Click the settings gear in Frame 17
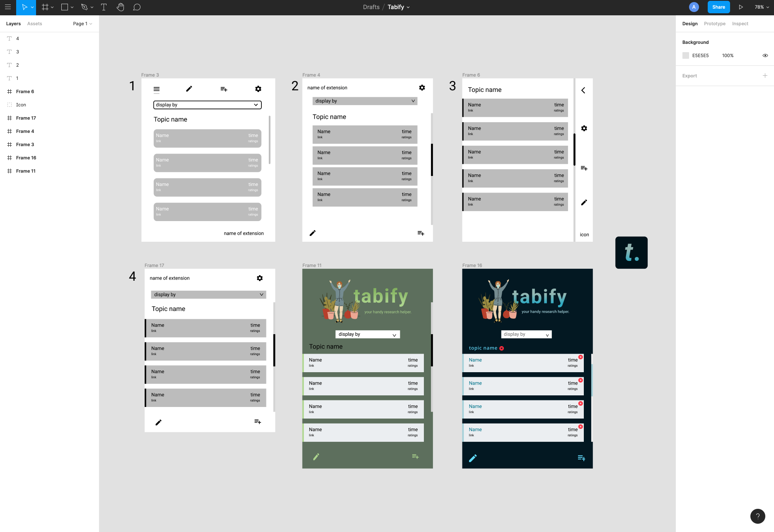This screenshot has width=774, height=532. tap(260, 278)
